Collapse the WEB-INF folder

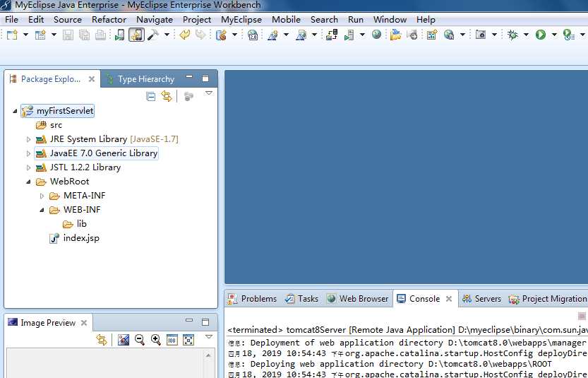pyautogui.click(x=42, y=211)
